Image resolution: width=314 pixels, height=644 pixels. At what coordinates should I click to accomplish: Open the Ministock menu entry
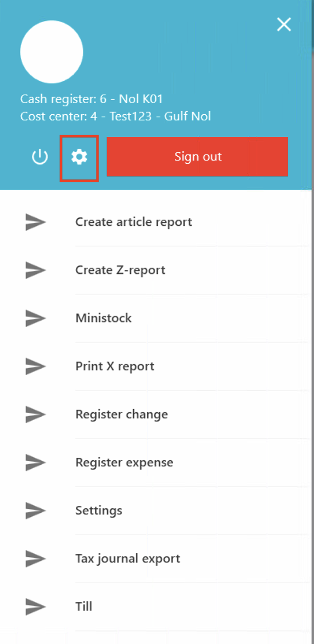[103, 318]
